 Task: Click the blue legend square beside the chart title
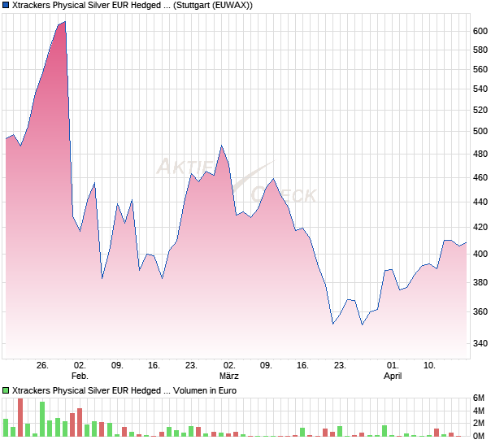click(7, 6)
